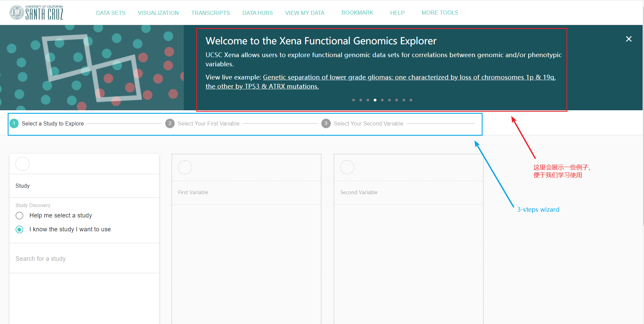Close the welcome banner

pos(628,39)
